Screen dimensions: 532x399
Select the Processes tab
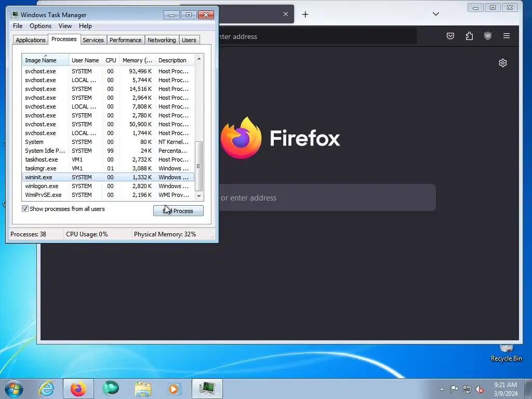tap(64, 39)
